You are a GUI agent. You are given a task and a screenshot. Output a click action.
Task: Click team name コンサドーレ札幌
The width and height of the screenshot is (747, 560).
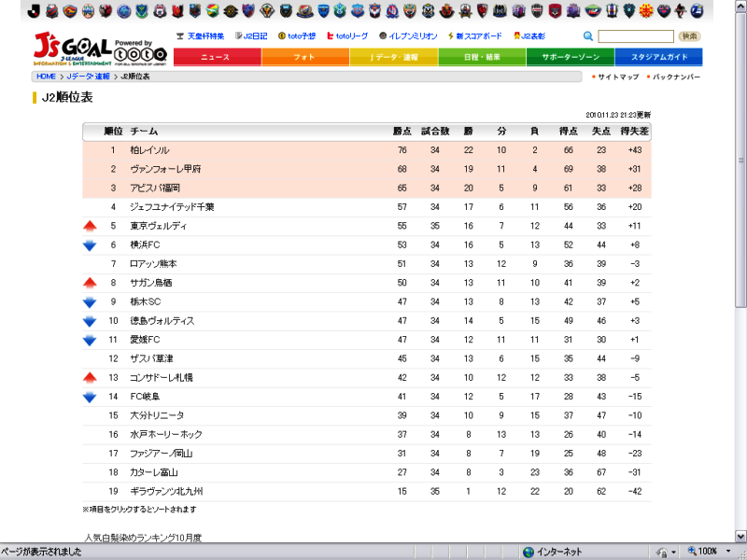(161, 378)
